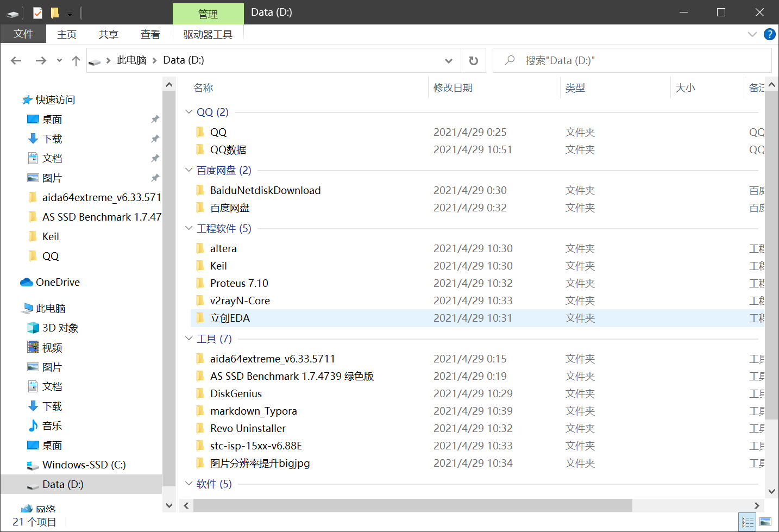Select the altera folder icon
Image resolution: width=779 pixels, height=532 pixels.
coord(200,248)
